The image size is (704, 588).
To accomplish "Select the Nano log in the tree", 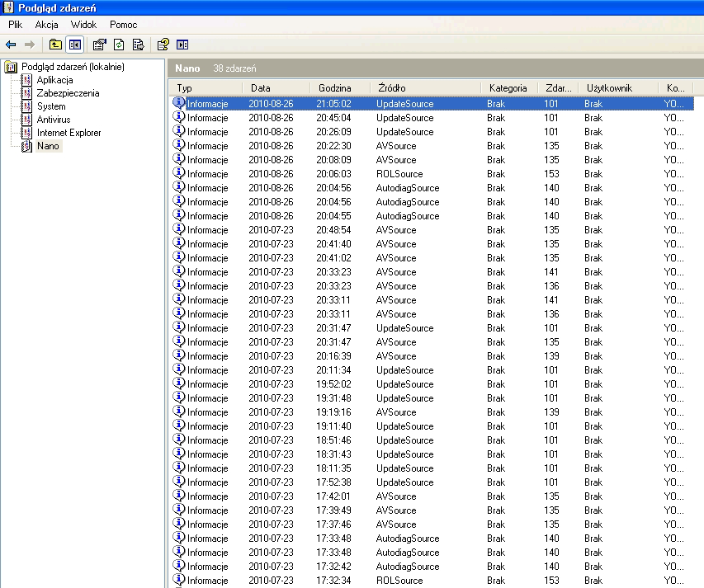I will coord(48,146).
